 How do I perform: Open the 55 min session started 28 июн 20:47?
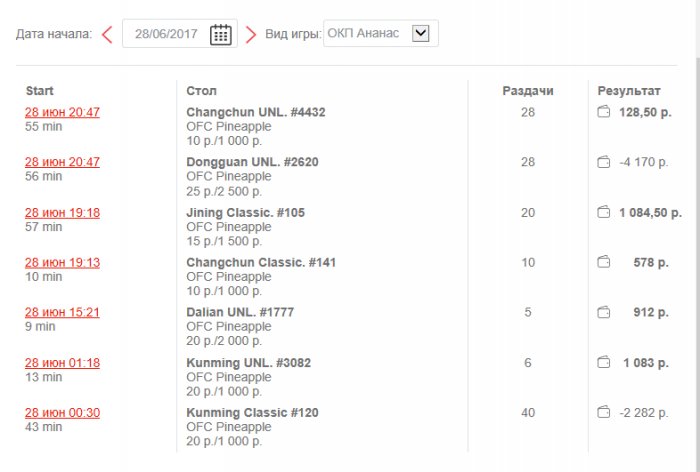point(62,112)
